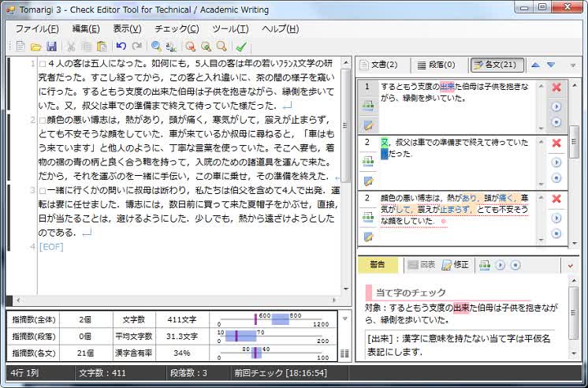Click the structure diagram icon in 出来 row
588x388 pixels.
click(x=368, y=106)
